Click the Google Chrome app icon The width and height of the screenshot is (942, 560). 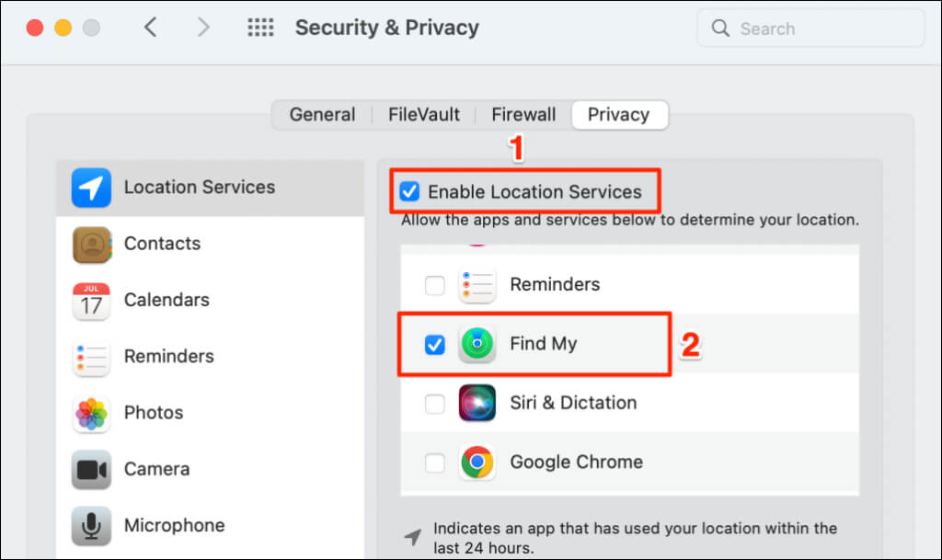click(477, 462)
